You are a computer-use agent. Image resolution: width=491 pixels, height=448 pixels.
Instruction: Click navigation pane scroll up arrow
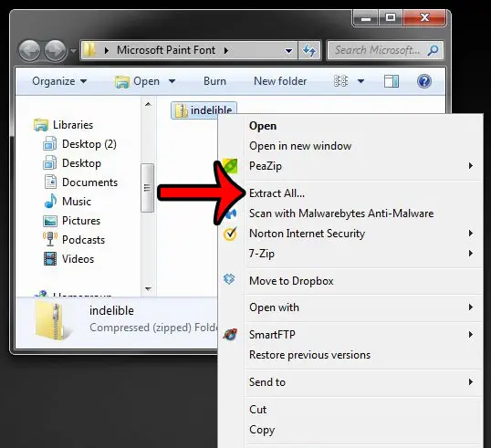click(x=148, y=104)
